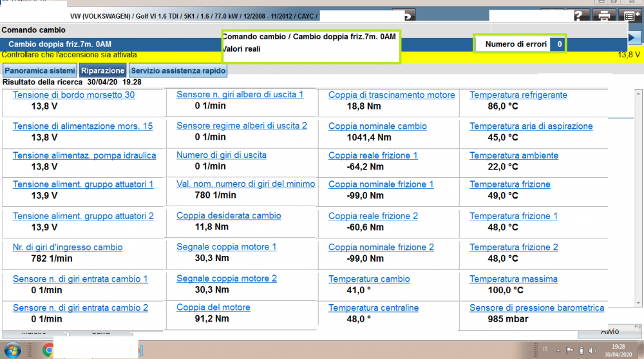Click the Avvio button

pyautogui.click(x=609, y=331)
